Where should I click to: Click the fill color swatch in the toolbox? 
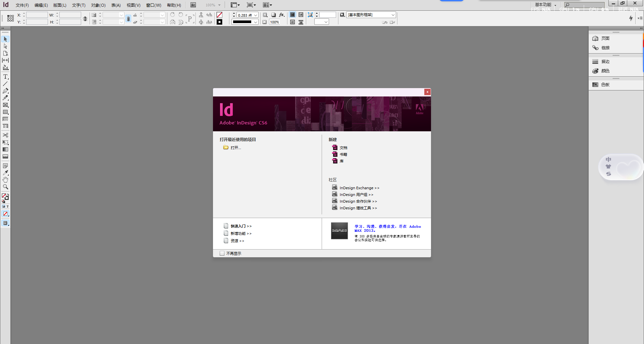4,196
